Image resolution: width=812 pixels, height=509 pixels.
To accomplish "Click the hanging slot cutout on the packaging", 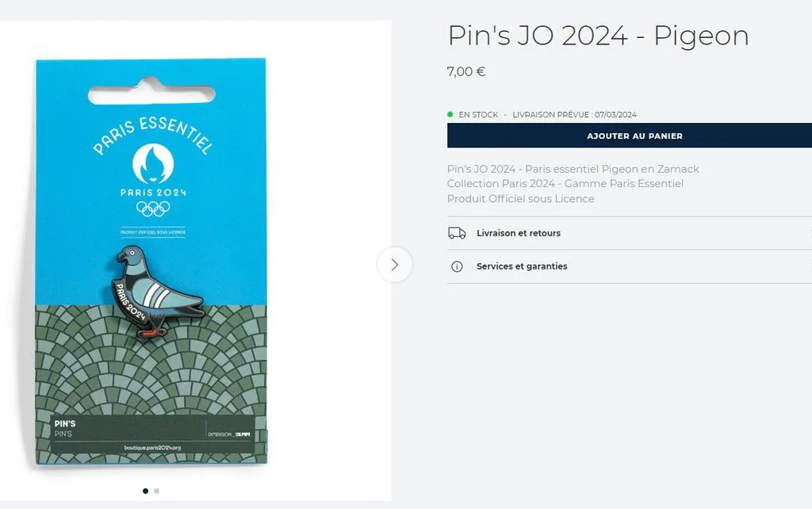I will click(151, 93).
